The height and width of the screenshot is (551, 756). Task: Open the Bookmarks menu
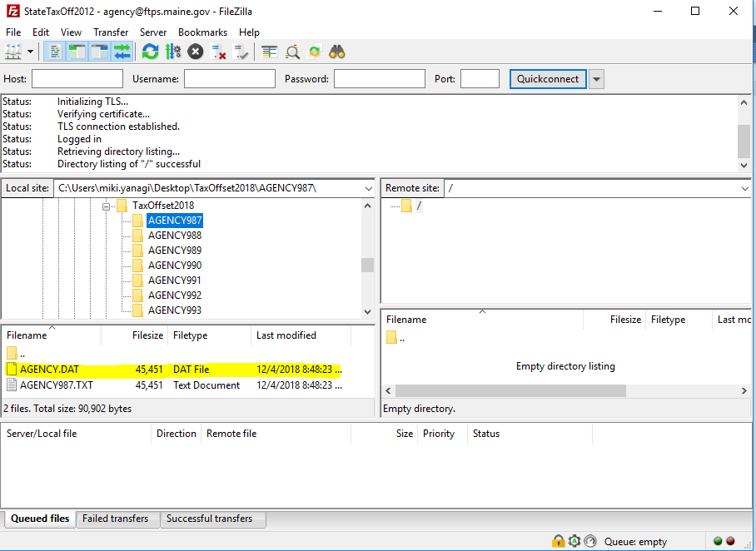point(202,32)
